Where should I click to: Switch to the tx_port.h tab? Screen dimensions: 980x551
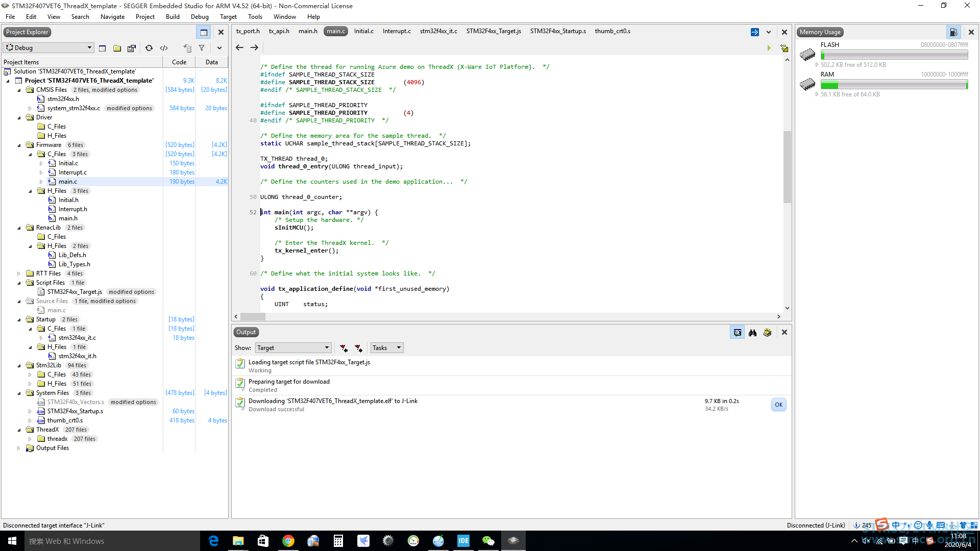(248, 31)
